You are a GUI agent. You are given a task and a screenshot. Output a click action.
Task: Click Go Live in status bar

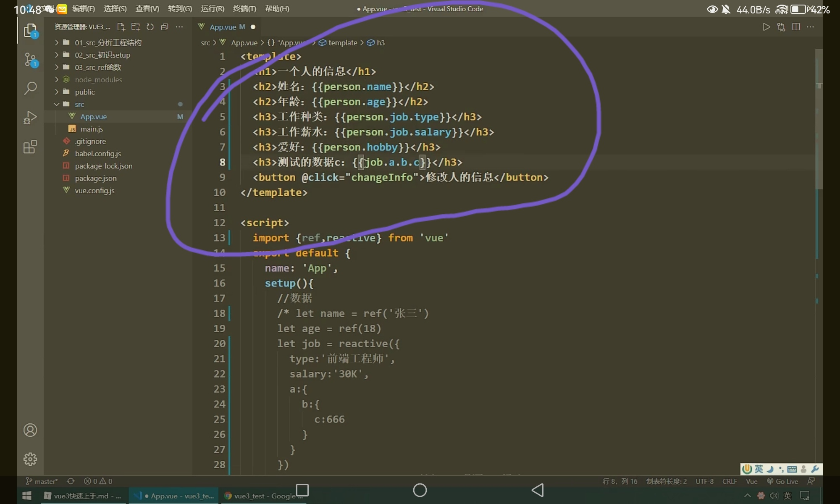pos(782,481)
